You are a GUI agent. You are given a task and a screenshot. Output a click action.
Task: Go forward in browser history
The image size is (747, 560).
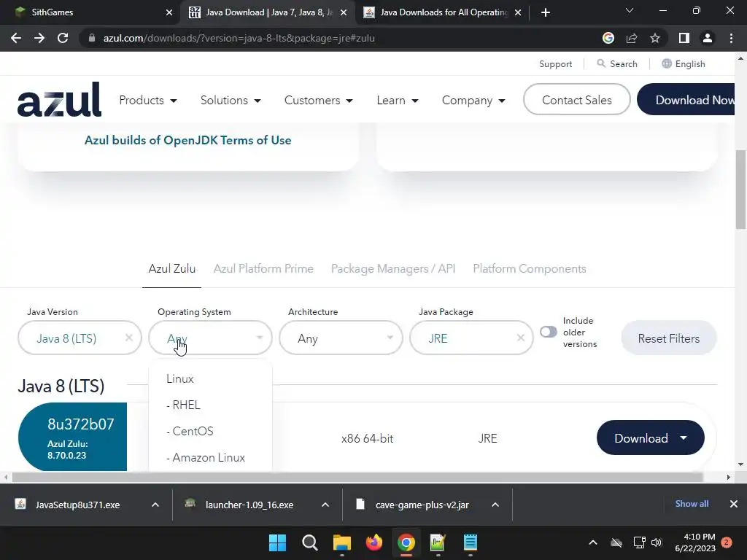(x=39, y=38)
